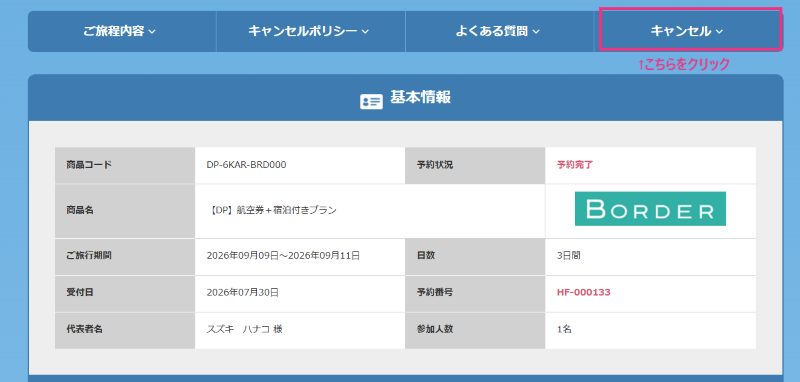Open the ご旅程内容 menu

(x=122, y=31)
